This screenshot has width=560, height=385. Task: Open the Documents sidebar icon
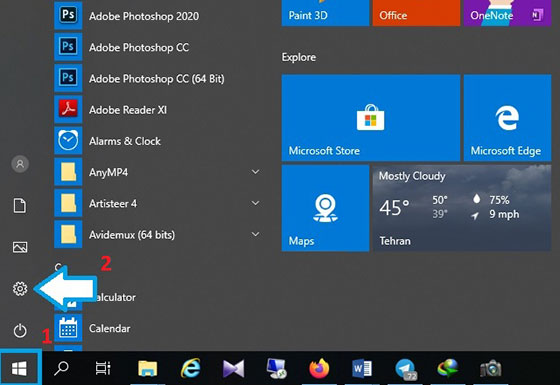(x=20, y=205)
